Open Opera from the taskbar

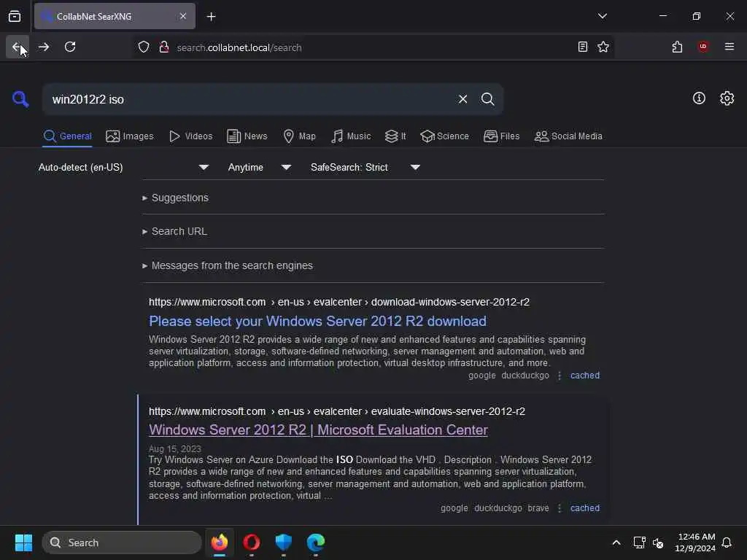[x=252, y=542]
